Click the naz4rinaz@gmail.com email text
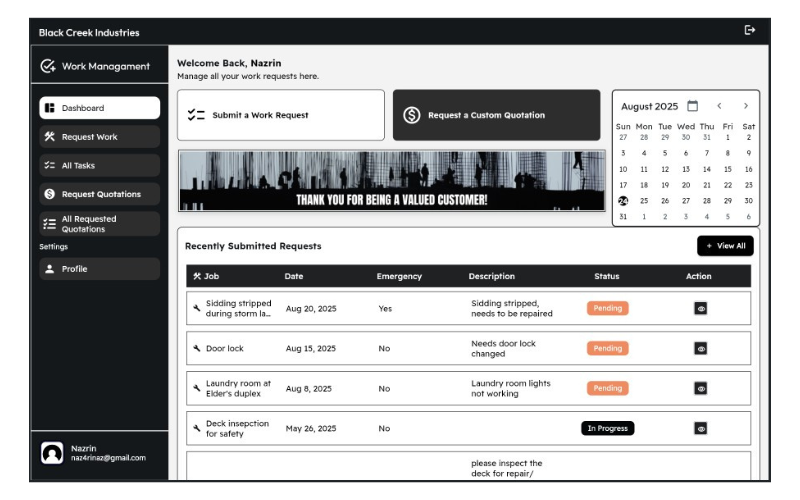 108,458
